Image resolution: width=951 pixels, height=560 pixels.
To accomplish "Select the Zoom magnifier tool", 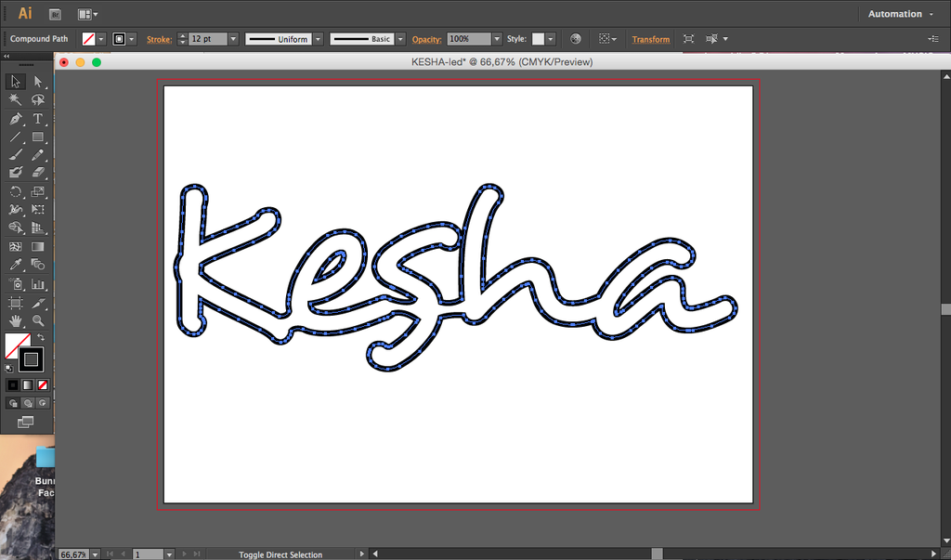I will coord(37,320).
